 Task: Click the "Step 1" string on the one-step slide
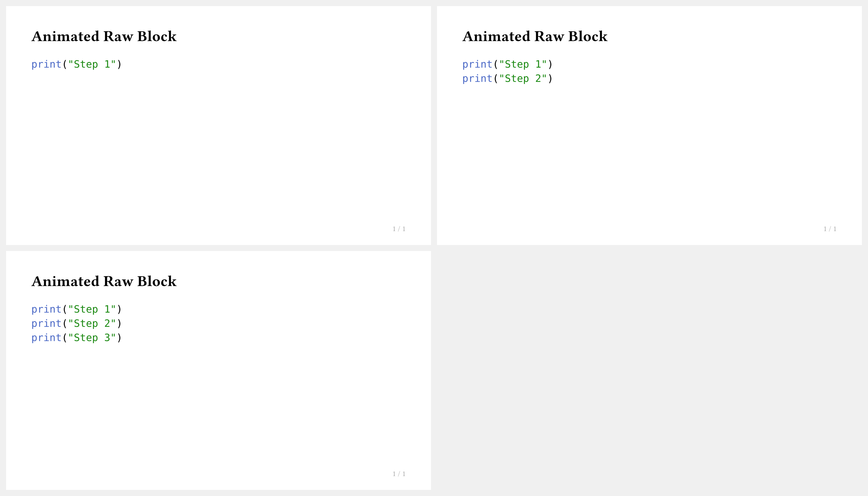tap(92, 64)
